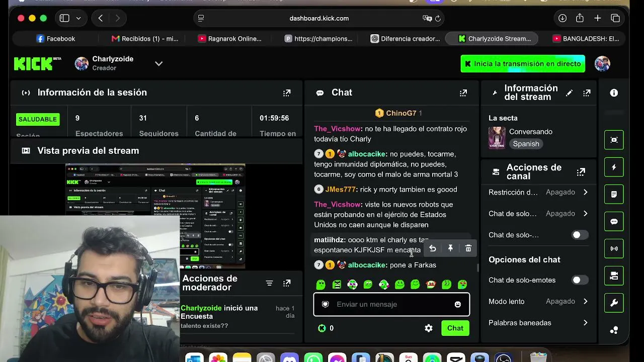644x362 pixels.
Task: Expand Palabras baneadas settings
Action: 585,323
